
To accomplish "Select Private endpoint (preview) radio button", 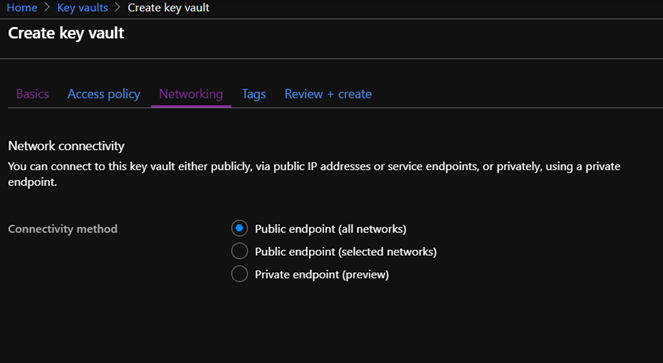I will pyautogui.click(x=239, y=274).
